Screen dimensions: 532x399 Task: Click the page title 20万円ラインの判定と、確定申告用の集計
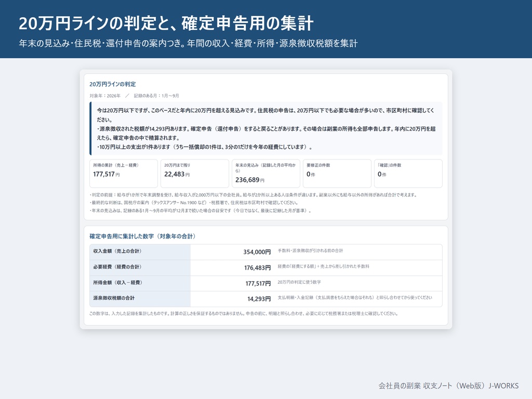[x=166, y=23]
